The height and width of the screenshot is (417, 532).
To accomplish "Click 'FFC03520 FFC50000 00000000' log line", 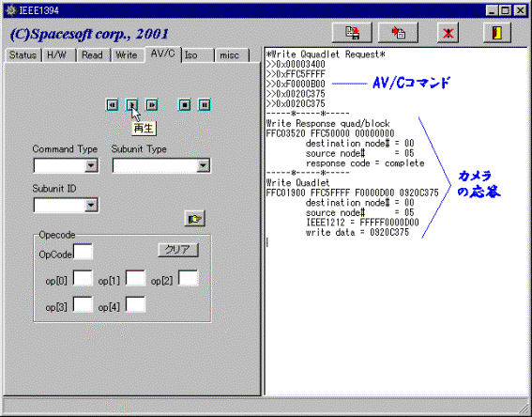I will (x=330, y=133).
